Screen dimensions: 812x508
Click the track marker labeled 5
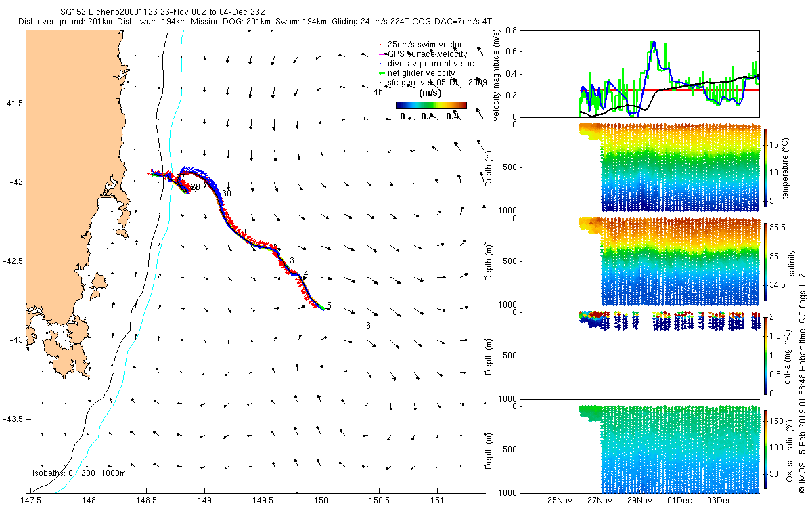click(x=329, y=306)
